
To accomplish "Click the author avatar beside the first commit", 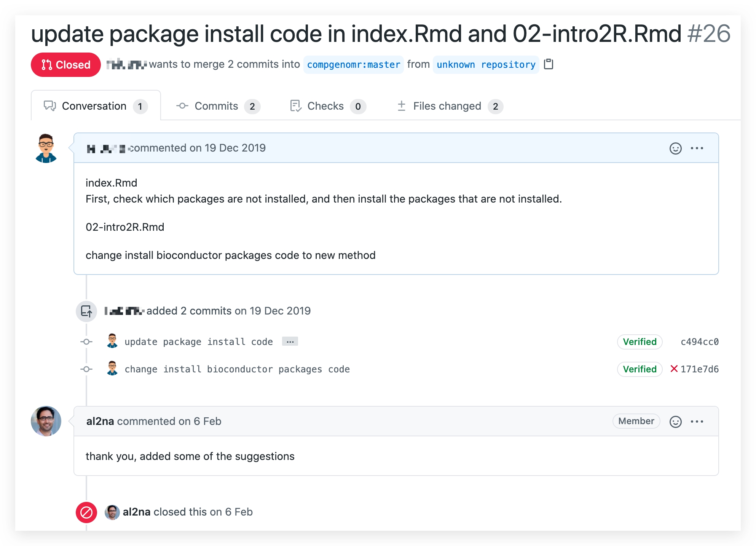I will (112, 341).
